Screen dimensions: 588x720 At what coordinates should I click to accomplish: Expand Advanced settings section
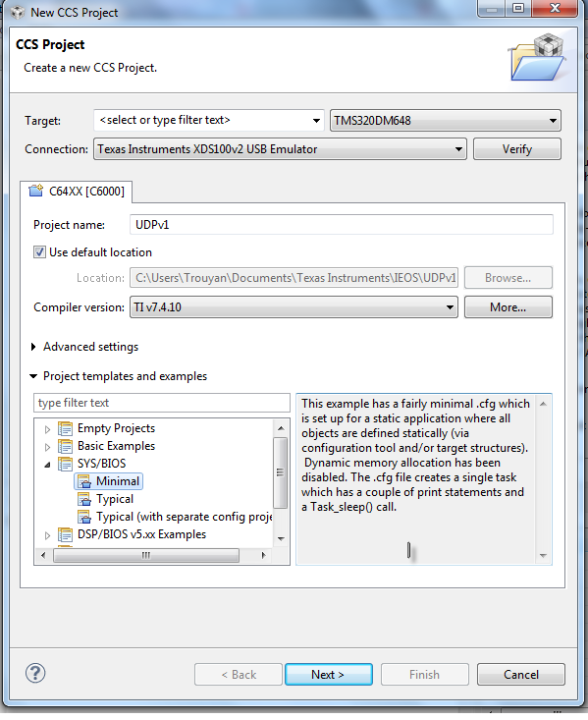tap(33, 347)
